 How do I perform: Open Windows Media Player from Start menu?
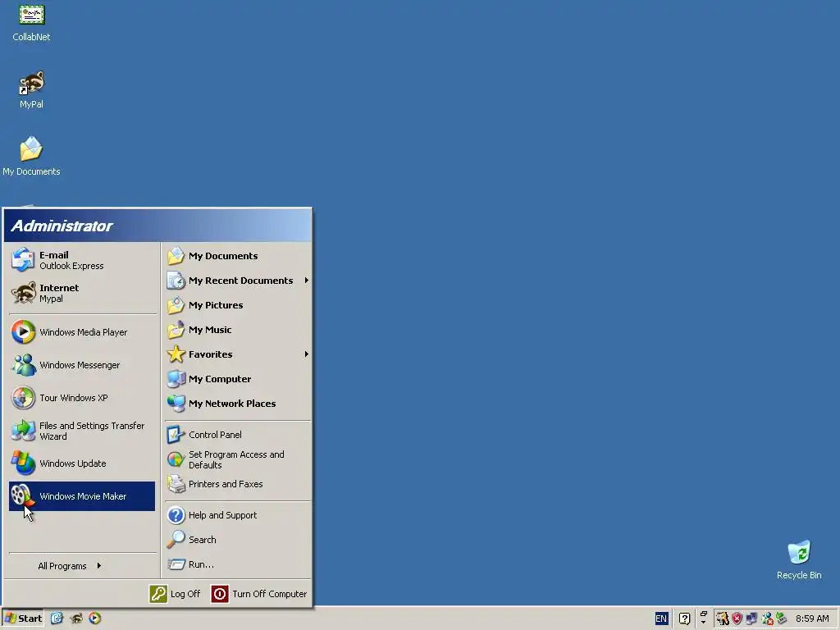coord(82,332)
